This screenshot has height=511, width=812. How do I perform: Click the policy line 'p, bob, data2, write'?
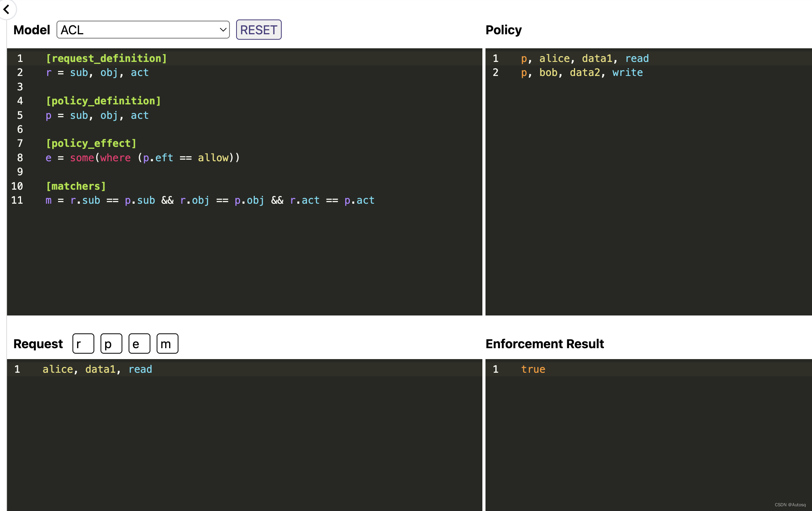(x=582, y=72)
